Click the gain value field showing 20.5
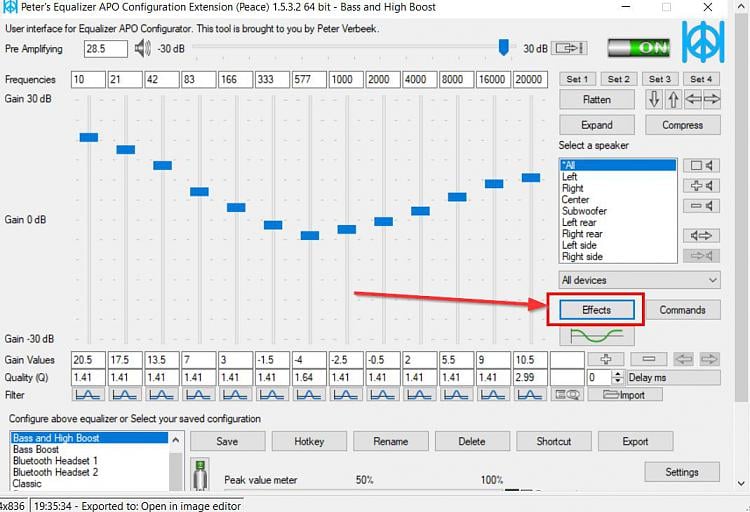Image resolution: width=750 pixels, height=512 pixels. tap(88, 360)
